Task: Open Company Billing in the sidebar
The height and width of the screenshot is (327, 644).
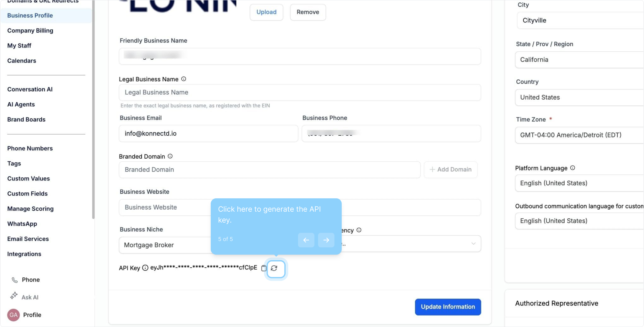Action: pyautogui.click(x=30, y=31)
